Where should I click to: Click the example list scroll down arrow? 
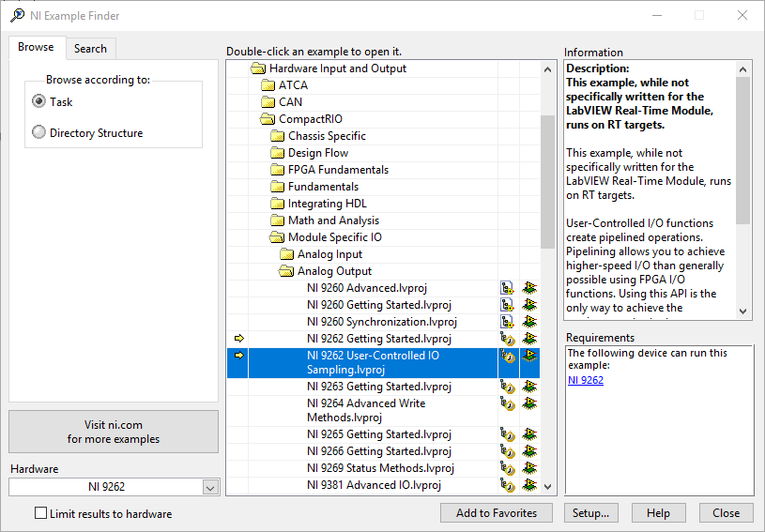(x=547, y=487)
